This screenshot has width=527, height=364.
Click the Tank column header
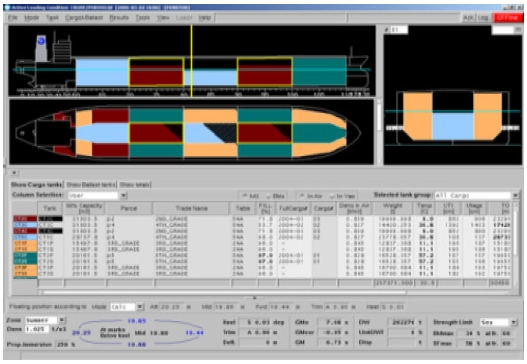coord(50,208)
